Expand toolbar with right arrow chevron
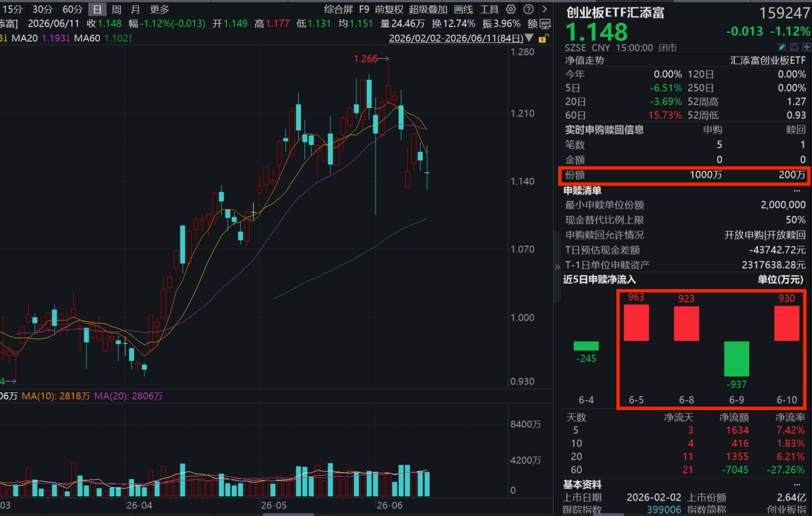812x516 pixels. click(x=545, y=10)
